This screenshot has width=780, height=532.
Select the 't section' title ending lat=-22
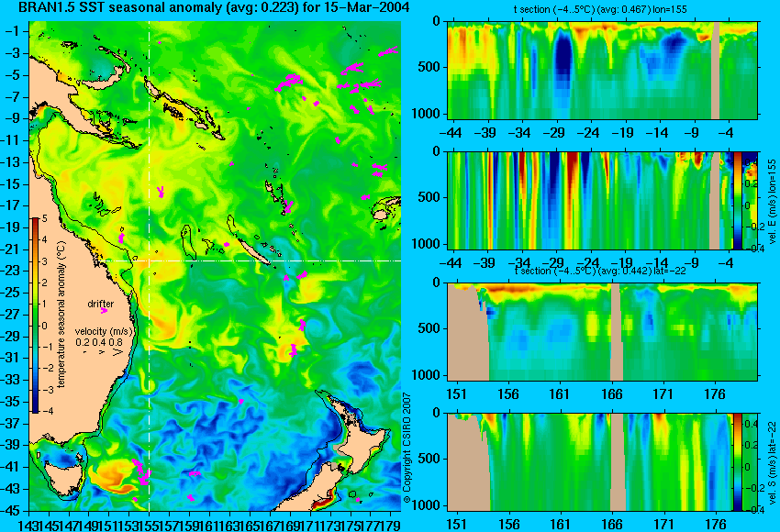[600, 271]
